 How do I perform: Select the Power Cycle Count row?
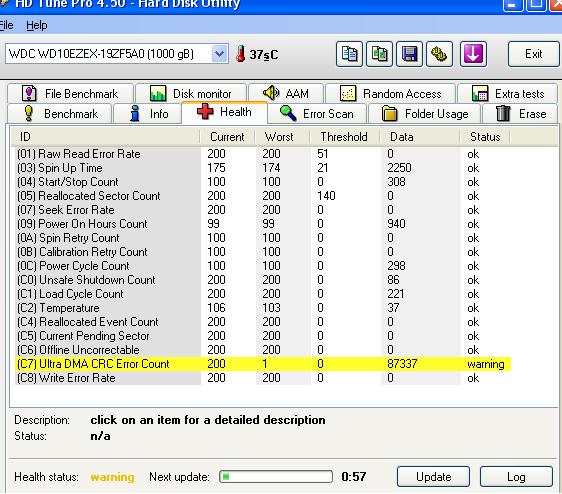263,266
